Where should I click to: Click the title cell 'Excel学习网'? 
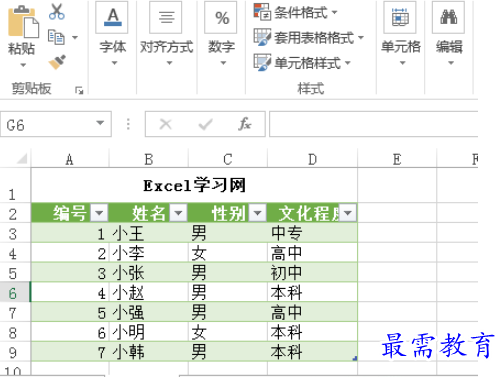click(194, 185)
